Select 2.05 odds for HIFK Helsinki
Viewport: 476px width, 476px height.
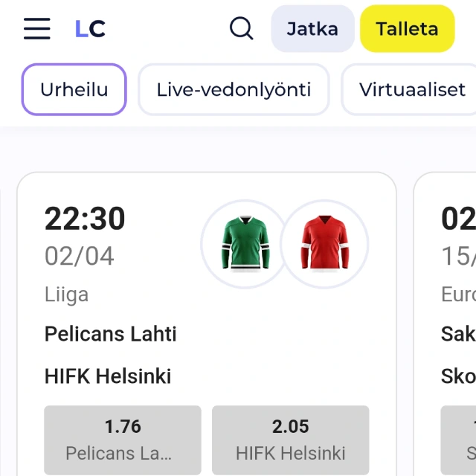(291, 440)
